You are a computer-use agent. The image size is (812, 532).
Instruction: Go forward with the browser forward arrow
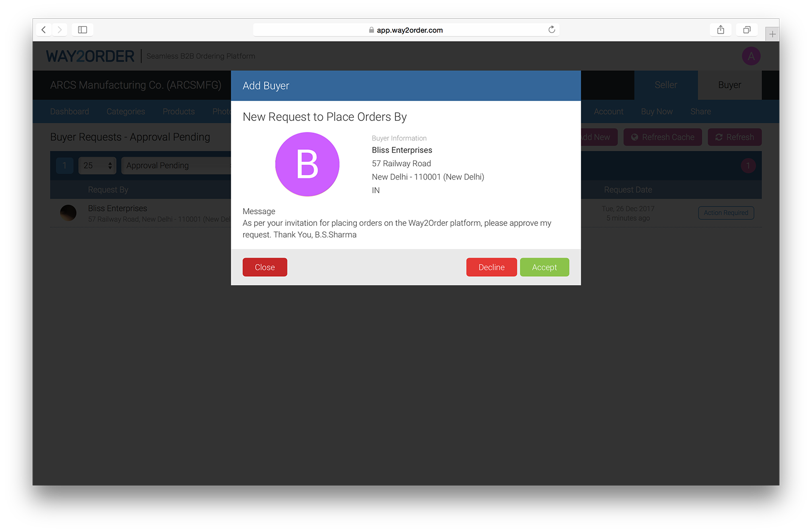tap(59, 30)
